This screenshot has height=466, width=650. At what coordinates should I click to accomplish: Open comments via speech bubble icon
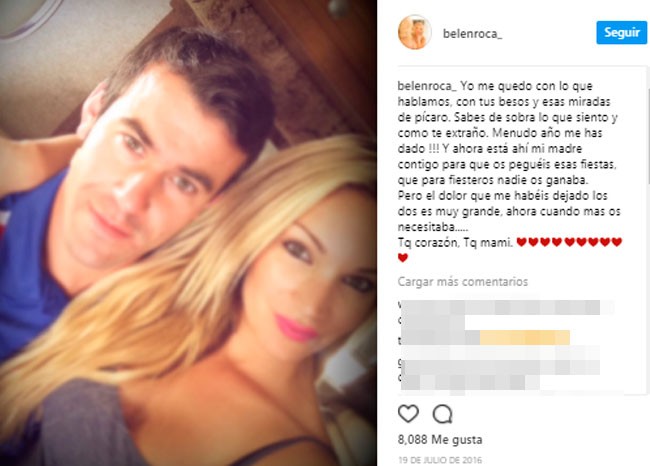pos(442,414)
